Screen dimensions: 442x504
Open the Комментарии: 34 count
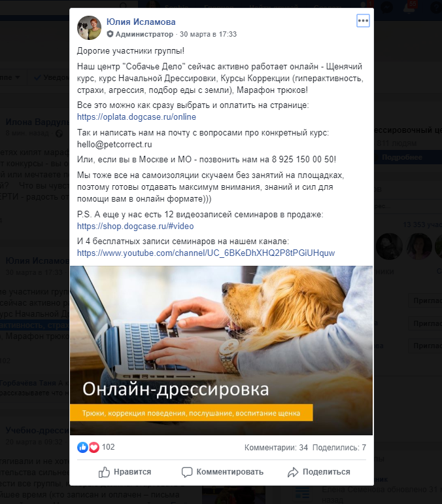coord(276,448)
